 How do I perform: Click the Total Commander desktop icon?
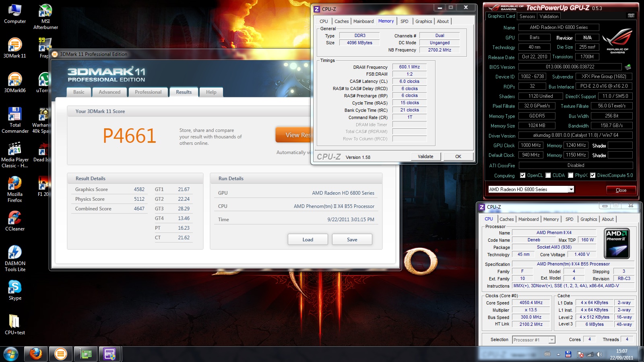point(15,120)
